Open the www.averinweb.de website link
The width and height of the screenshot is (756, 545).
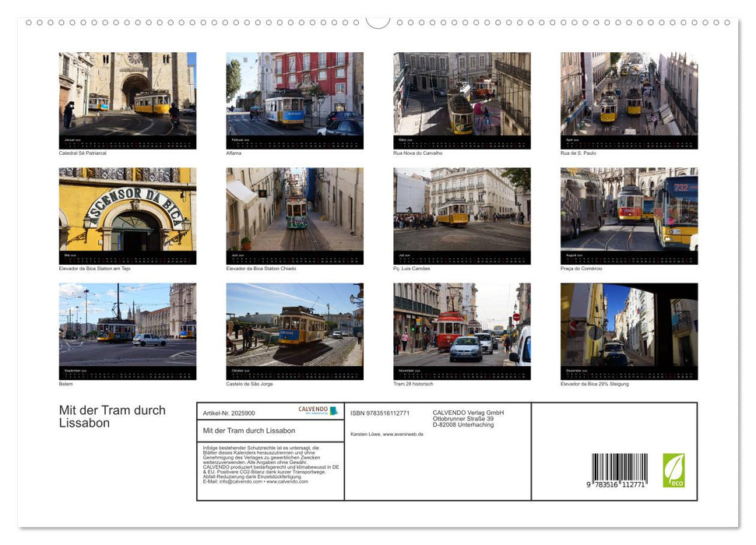click(402, 435)
